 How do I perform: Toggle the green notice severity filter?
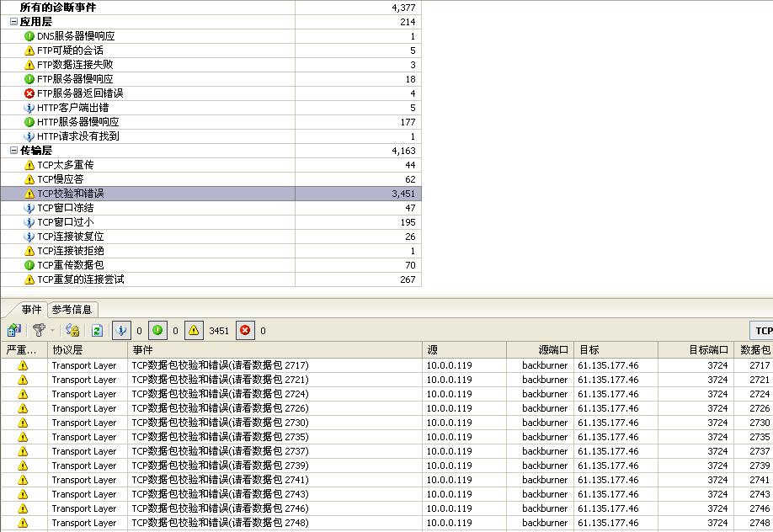coord(157,331)
